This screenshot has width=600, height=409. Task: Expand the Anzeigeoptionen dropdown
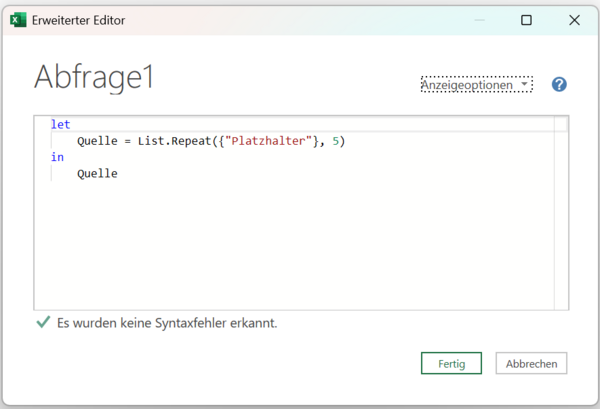pos(476,85)
